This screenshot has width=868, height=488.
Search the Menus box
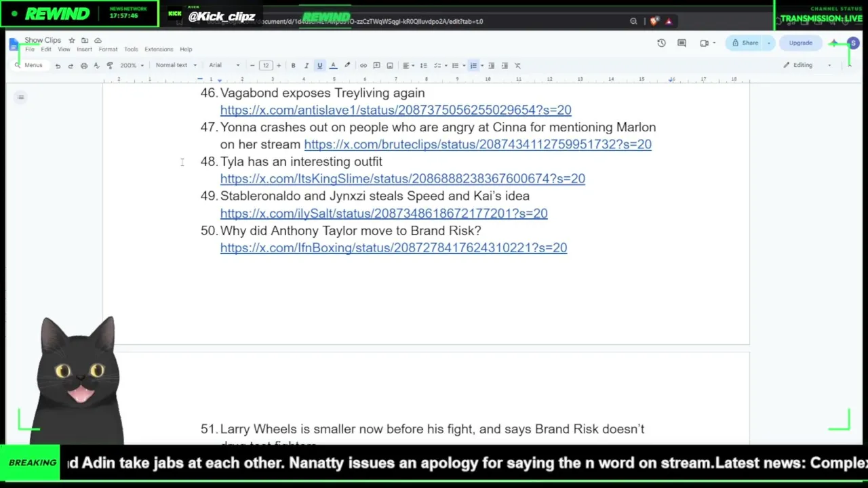(29, 66)
